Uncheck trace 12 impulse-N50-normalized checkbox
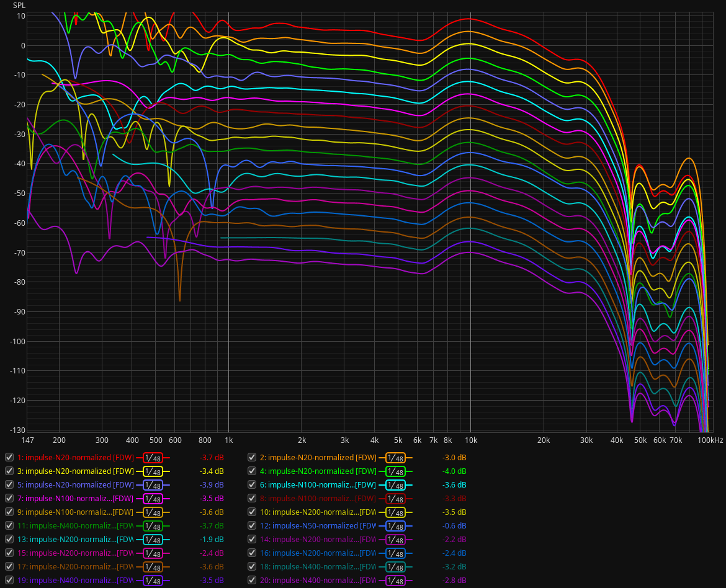 coord(252,525)
